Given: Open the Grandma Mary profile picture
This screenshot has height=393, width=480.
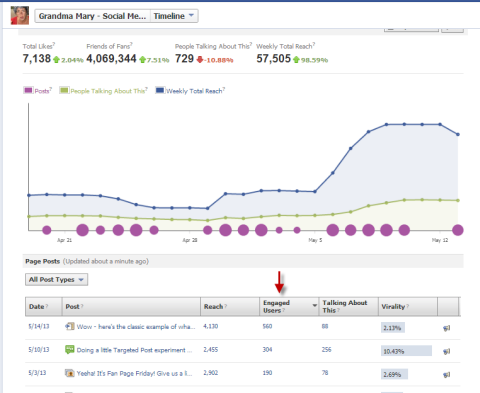Looking at the screenshot, I should pos(20,15).
